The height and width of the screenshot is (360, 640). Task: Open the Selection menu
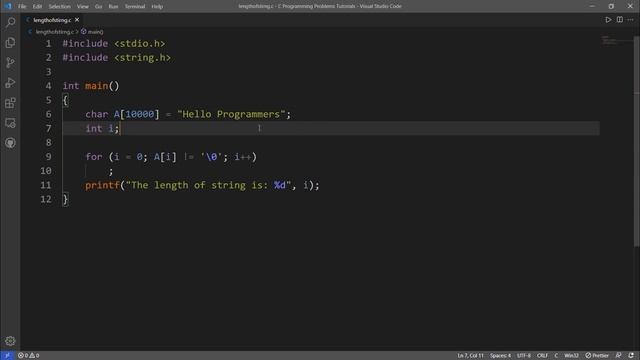(60, 6)
